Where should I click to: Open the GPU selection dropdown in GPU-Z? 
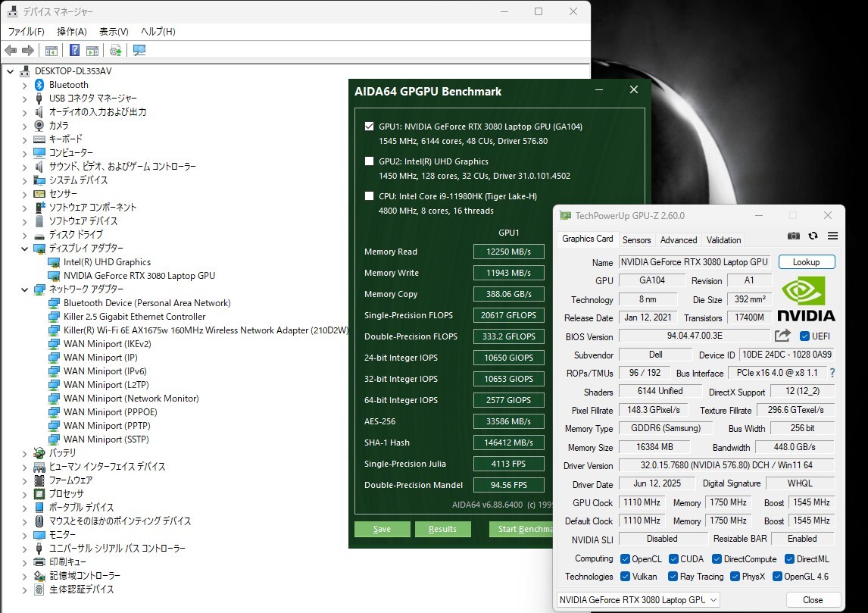pos(638,599)
